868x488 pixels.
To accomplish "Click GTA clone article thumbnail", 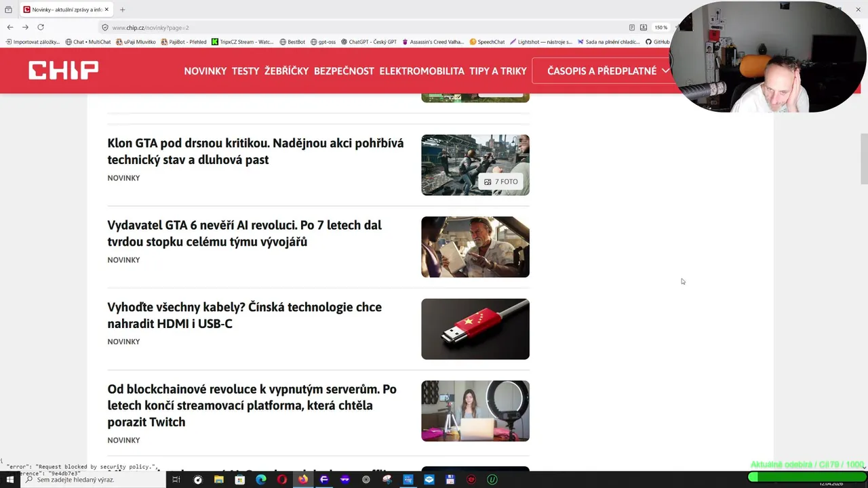I will coord(475,165).
